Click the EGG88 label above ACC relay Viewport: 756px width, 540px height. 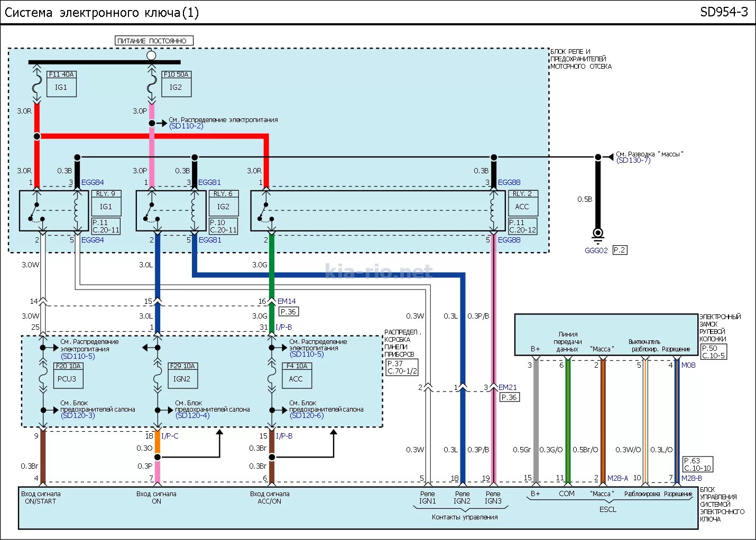[509, 182]
